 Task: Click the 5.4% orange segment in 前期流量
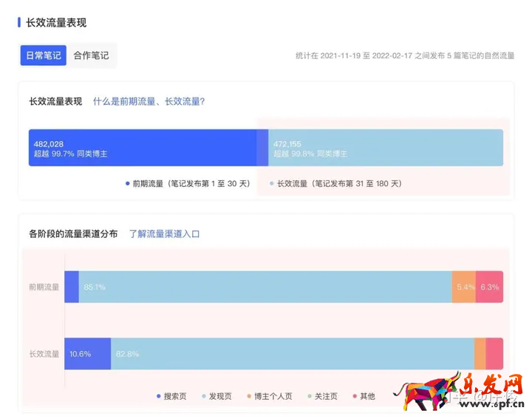(x=464, y=287)
